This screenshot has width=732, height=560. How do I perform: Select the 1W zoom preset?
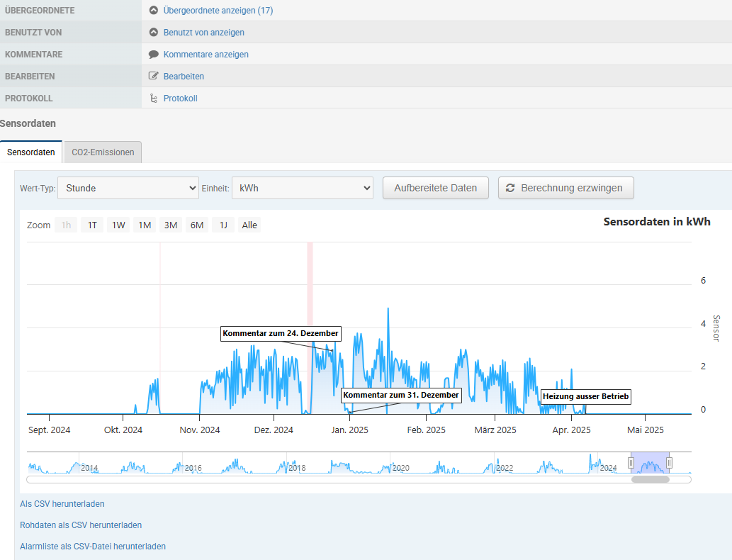pyautogui.click(x=118, y=225)
